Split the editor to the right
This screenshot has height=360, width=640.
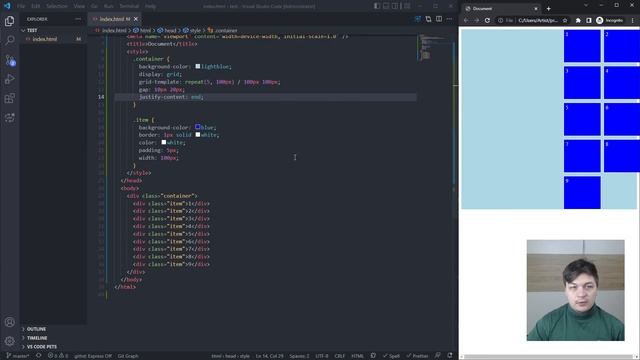(x=439, y=19)
